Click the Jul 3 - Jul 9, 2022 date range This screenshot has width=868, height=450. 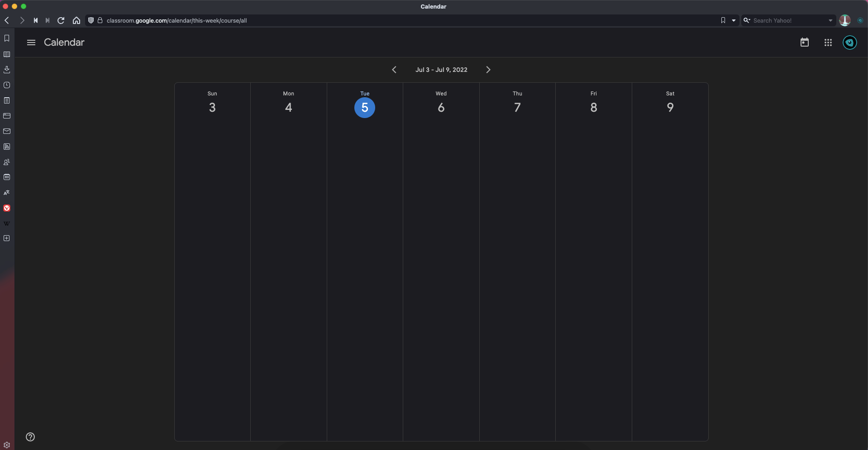[x=441, y=70]
